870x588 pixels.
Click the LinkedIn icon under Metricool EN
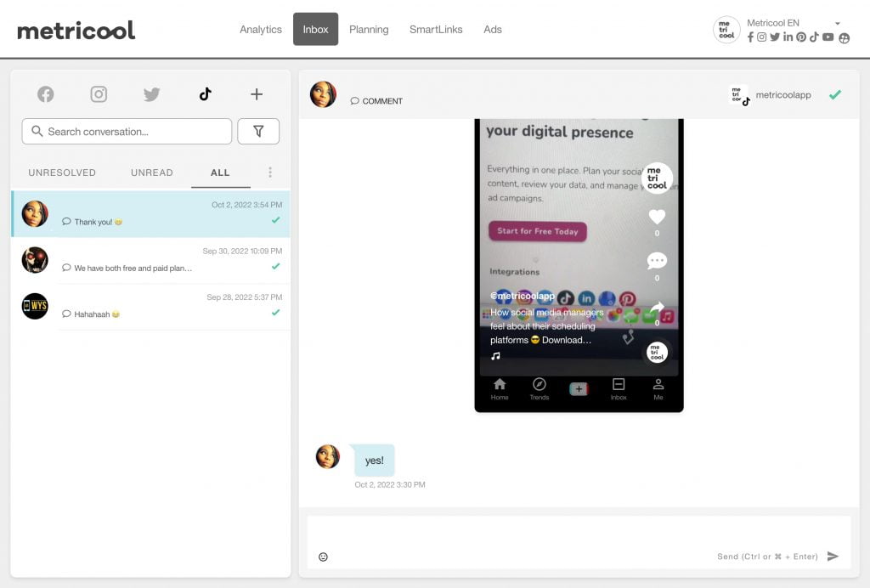pos(788,37)
